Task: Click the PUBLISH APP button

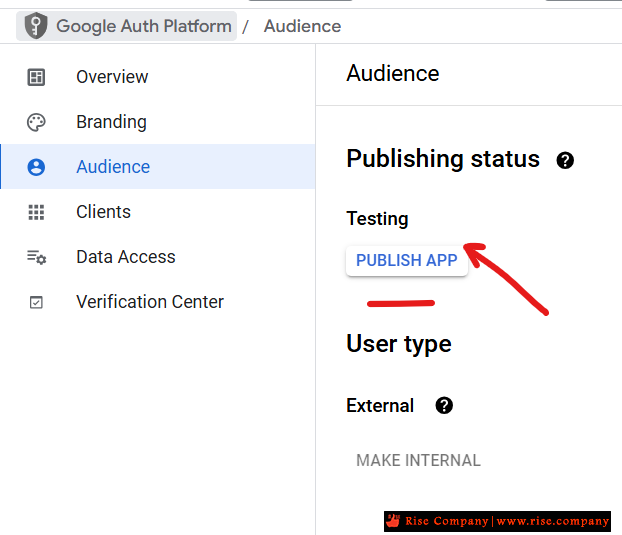Action: [x=407, y=261]
